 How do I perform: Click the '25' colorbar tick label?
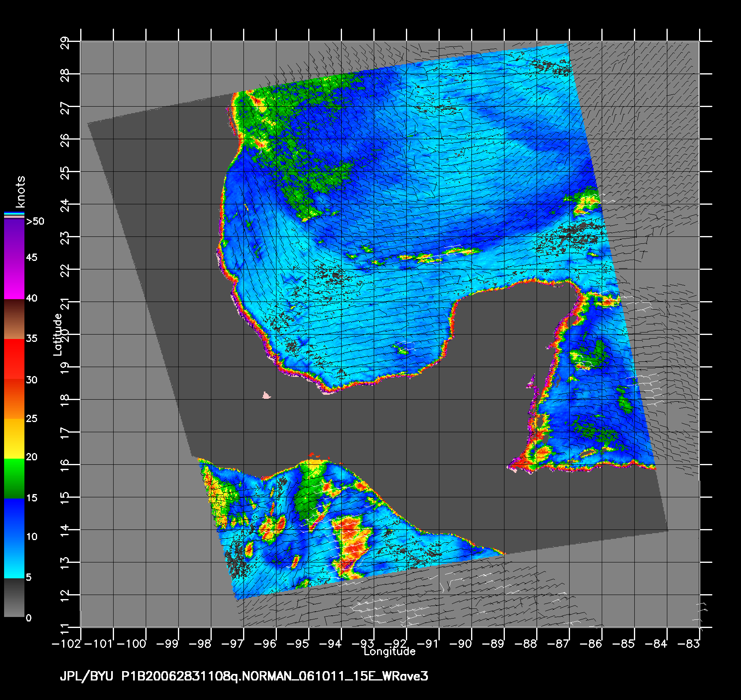point(32,418)
